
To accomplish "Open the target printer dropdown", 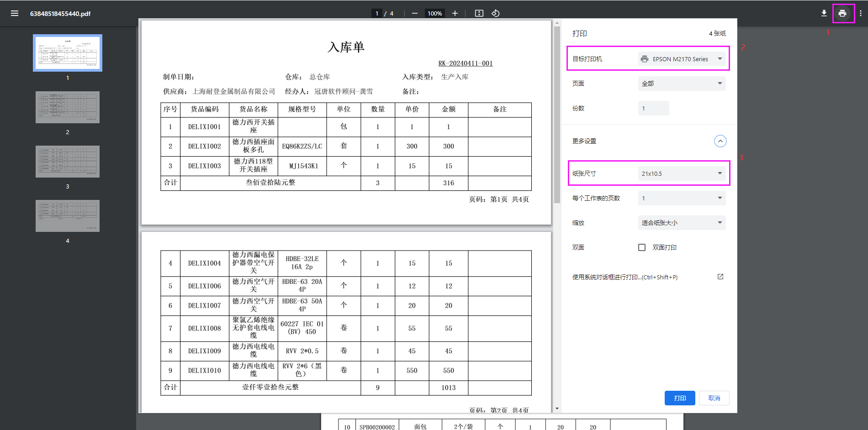I will [x=682, y=59].
